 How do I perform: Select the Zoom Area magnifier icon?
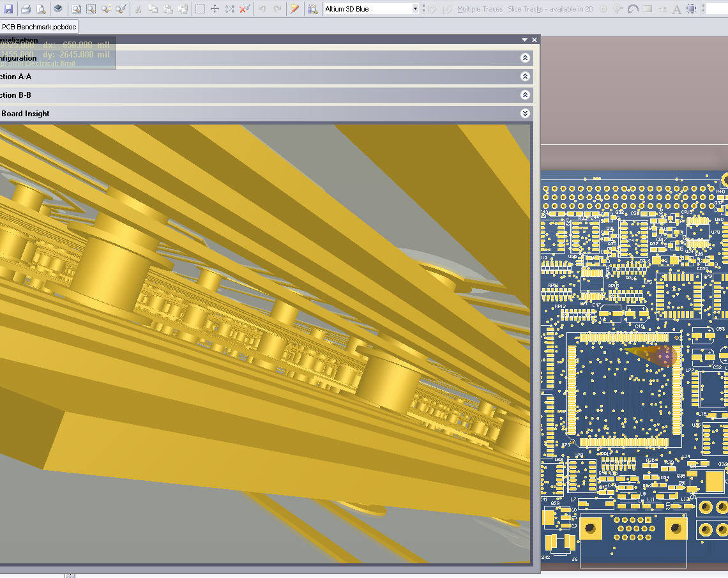[x=91, y=8]
